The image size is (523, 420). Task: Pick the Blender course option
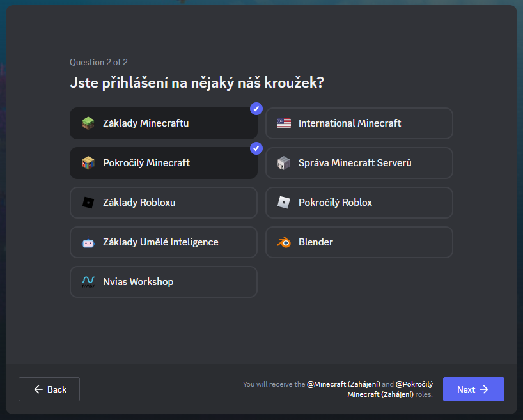[x=359, y=242]
